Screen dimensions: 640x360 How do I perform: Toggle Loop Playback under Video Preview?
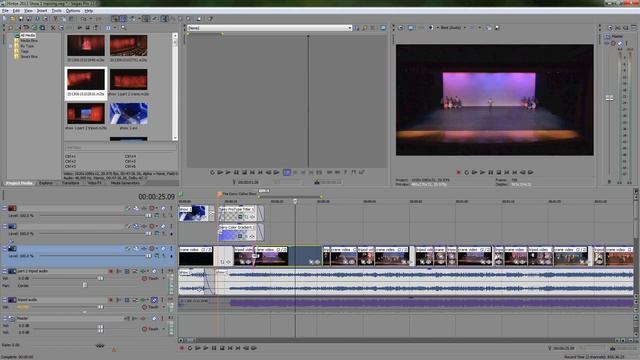467,172
